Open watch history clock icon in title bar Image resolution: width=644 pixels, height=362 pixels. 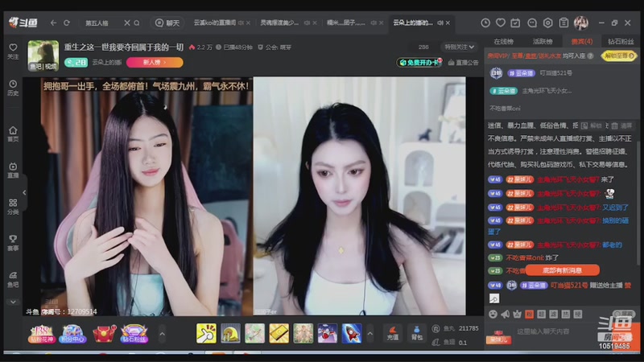485,23
